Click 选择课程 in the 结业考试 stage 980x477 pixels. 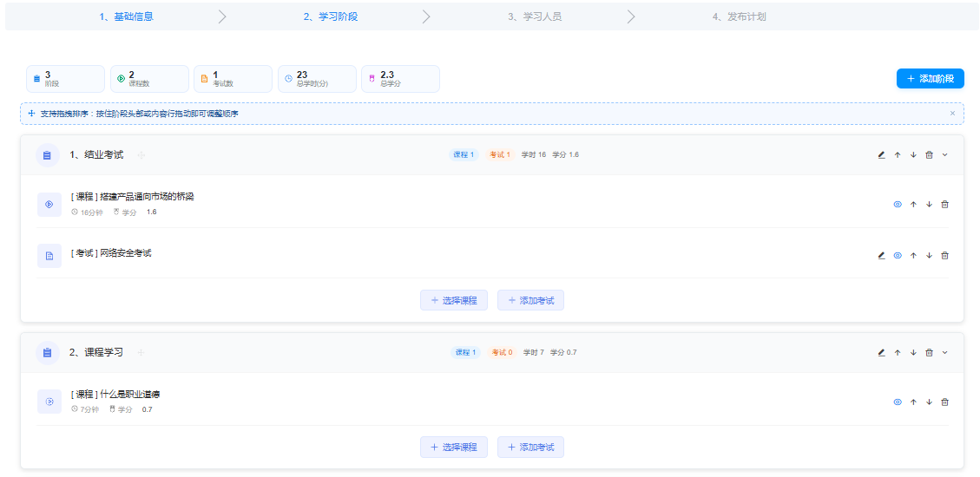pos(454,300)
